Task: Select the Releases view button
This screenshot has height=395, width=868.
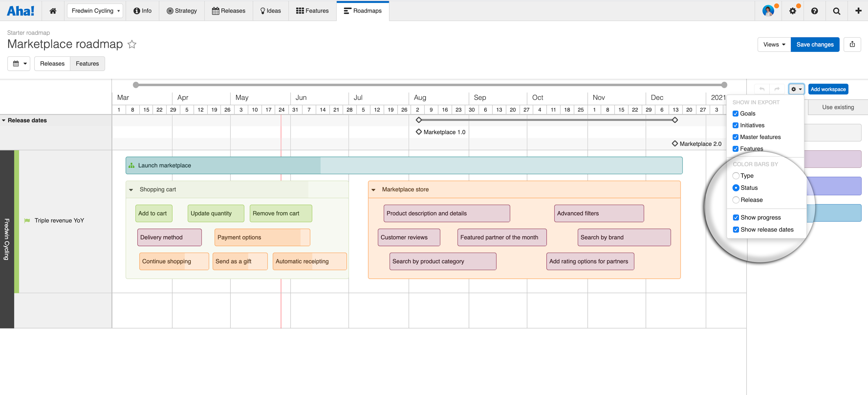Action: 52,63
